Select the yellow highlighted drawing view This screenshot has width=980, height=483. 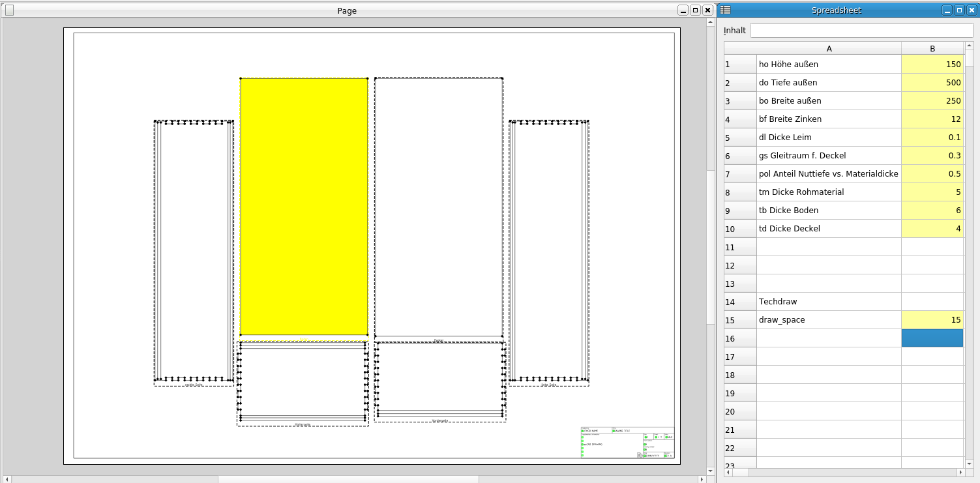(x=304, y=206)
